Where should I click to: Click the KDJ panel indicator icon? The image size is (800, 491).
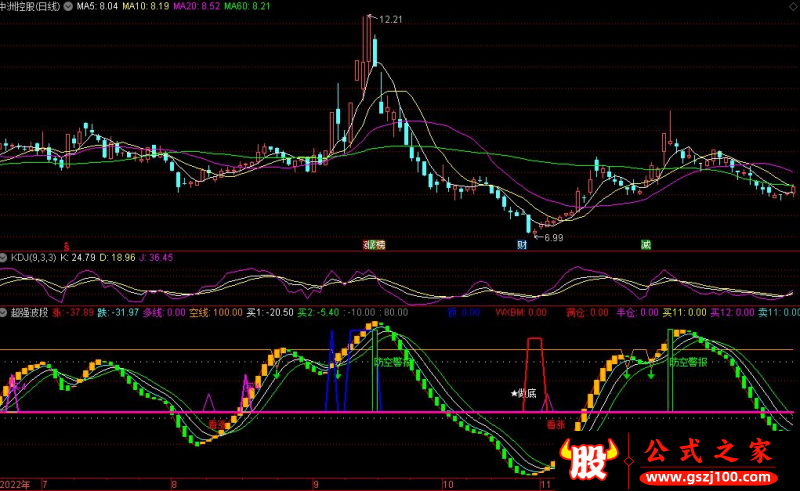(5, 258)
